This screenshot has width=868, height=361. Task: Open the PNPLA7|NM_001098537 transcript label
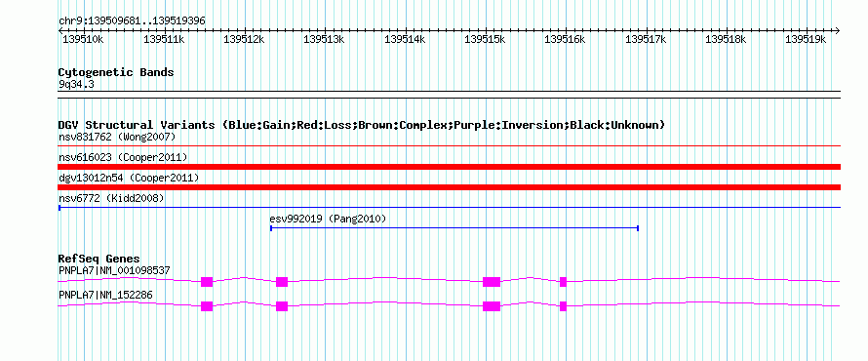click(x=114, y=270)
